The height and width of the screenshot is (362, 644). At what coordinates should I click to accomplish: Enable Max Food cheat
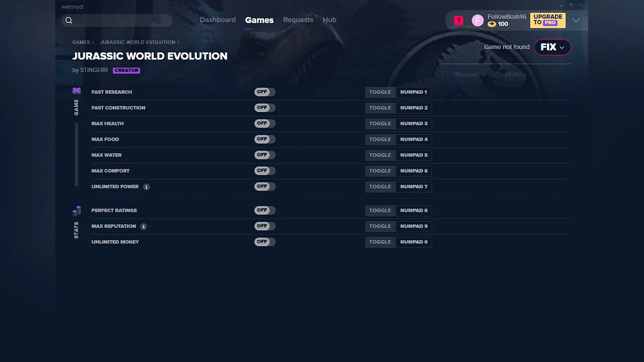click(x=265, y=139)
